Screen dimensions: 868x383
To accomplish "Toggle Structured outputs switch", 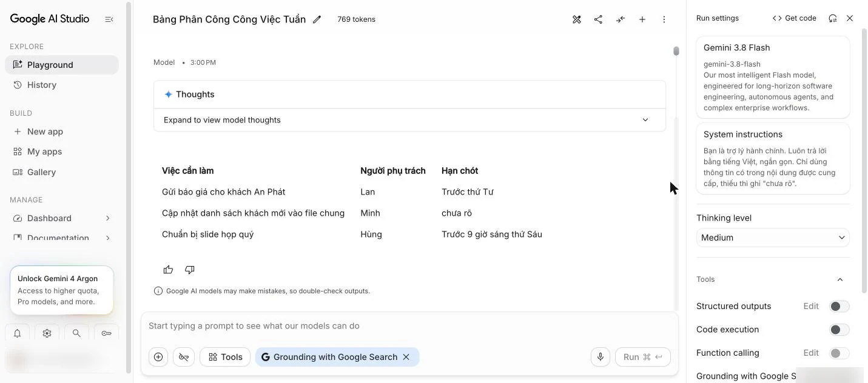I will [x=839, y=306].
